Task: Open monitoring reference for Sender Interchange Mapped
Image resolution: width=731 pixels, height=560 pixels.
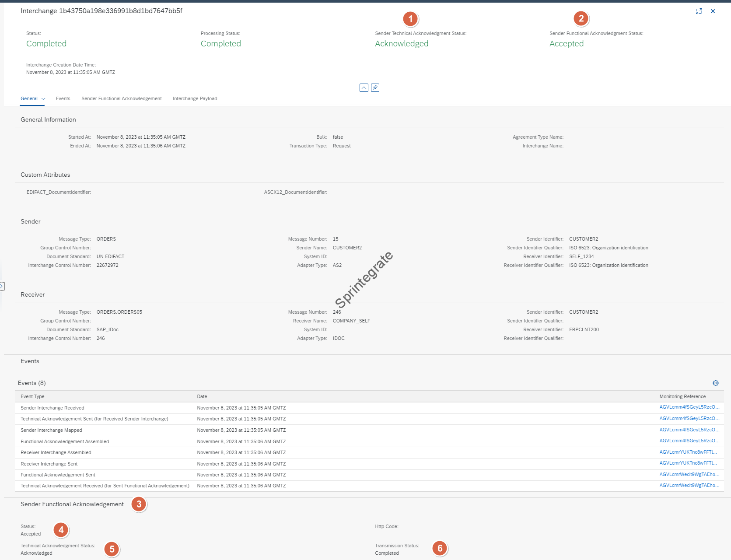Action: click(x=689, y=430)
